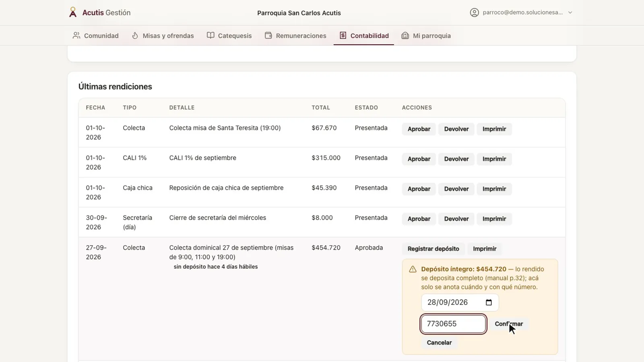Screen dimensions: 644x362
Task: Click the deposit date field 28/09/2026
Action: coord(460,302)
